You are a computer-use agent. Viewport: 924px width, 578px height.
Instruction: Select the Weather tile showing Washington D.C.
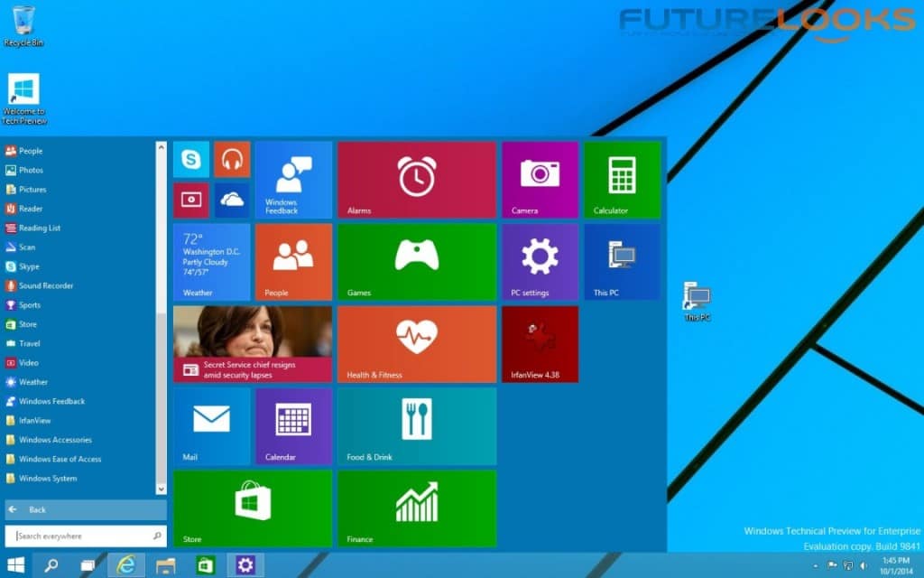pyautogui.click(x=210, y=262)
